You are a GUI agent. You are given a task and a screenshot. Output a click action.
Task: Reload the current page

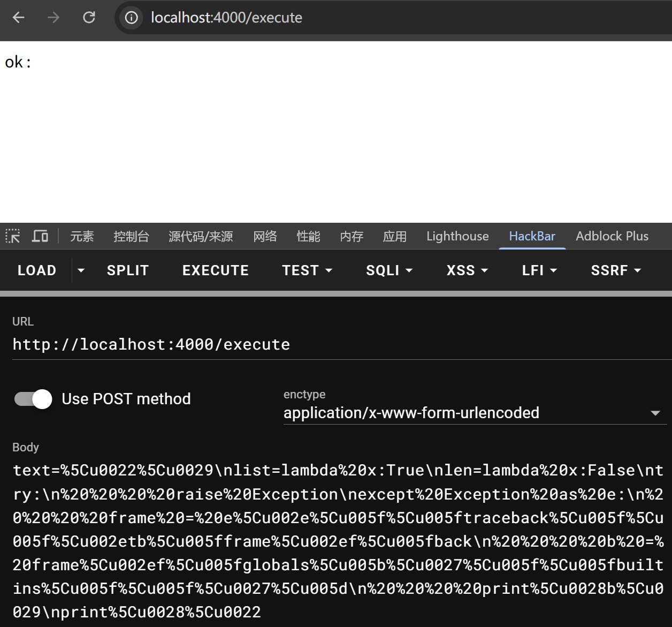click(x=89, y=18)
